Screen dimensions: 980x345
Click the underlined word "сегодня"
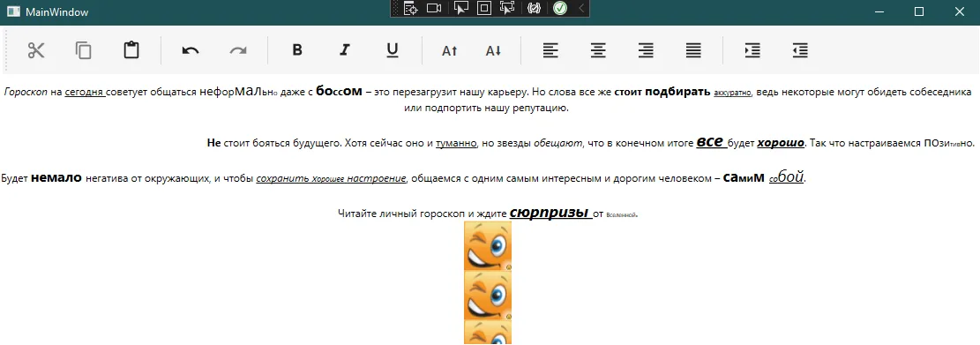[x=85, y=93]
